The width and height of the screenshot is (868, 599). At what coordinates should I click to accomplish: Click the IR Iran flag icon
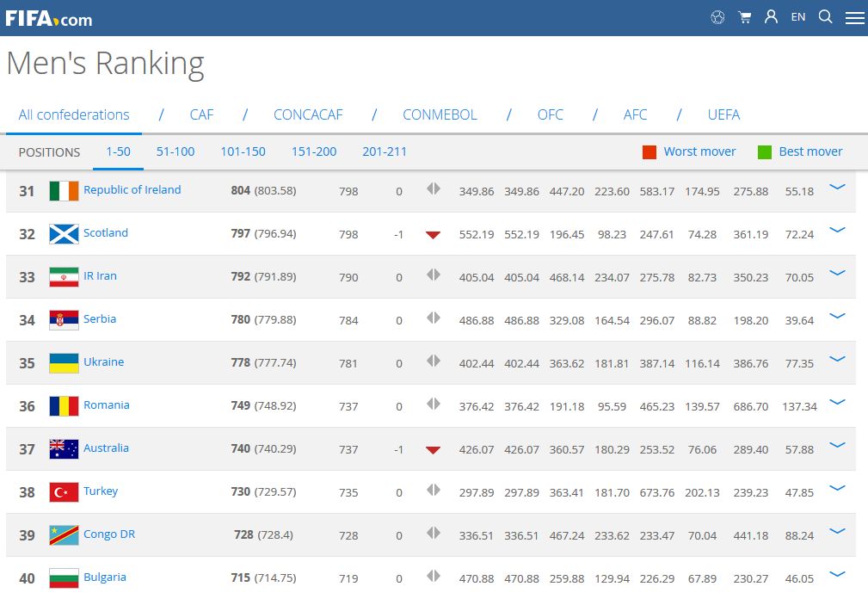coord(64,277)
